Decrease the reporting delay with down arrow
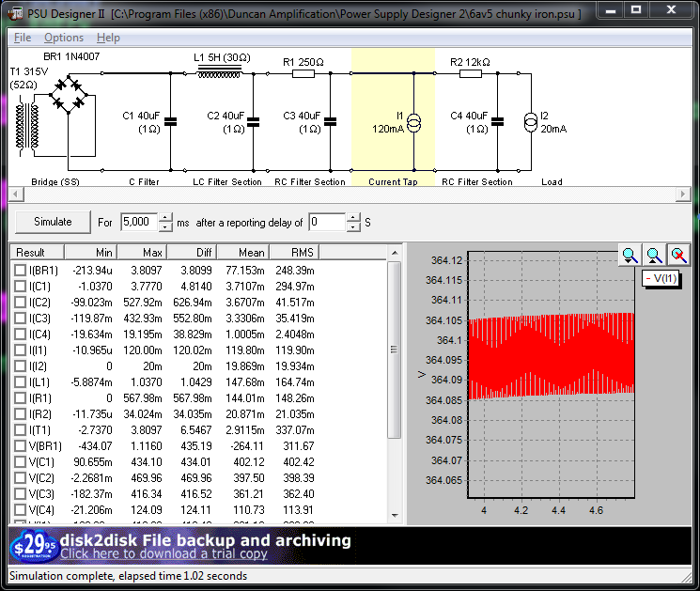The height and width of the screenshot is (591, 700). pos(353,227)
